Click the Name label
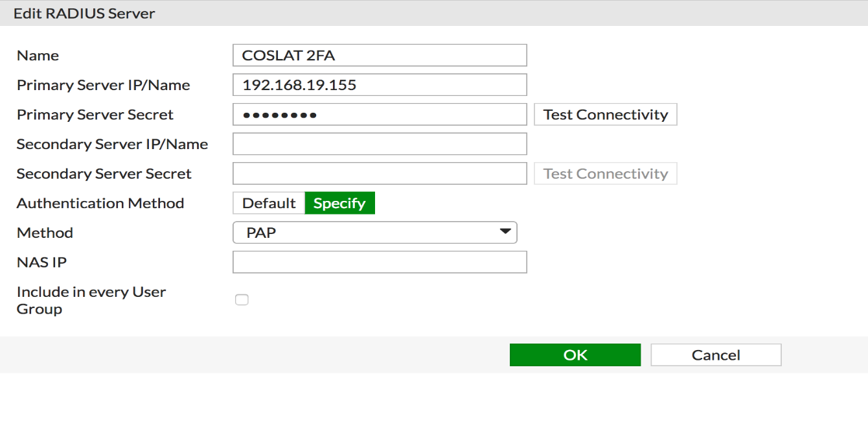Viewport: 868px width, 422px height. pos(38,55)
